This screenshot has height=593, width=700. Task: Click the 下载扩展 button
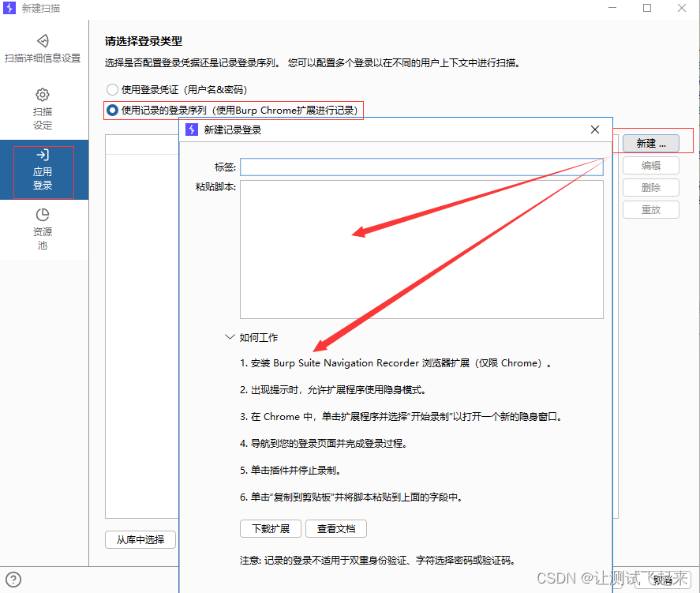click(271, 529)
